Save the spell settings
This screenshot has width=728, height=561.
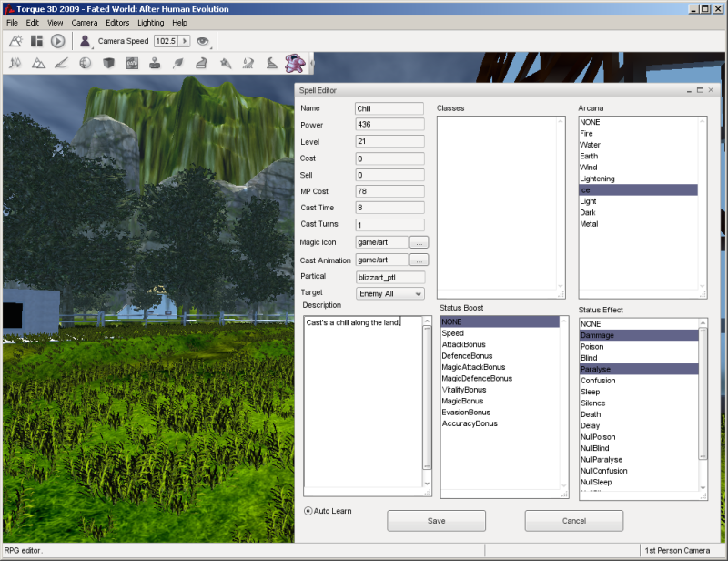coord(436,521)
